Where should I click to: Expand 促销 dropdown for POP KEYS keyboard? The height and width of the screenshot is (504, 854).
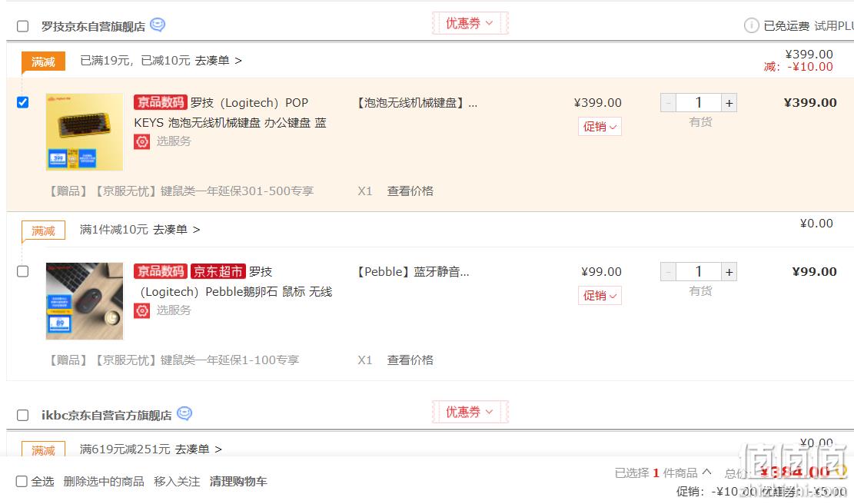pos(600,127)
